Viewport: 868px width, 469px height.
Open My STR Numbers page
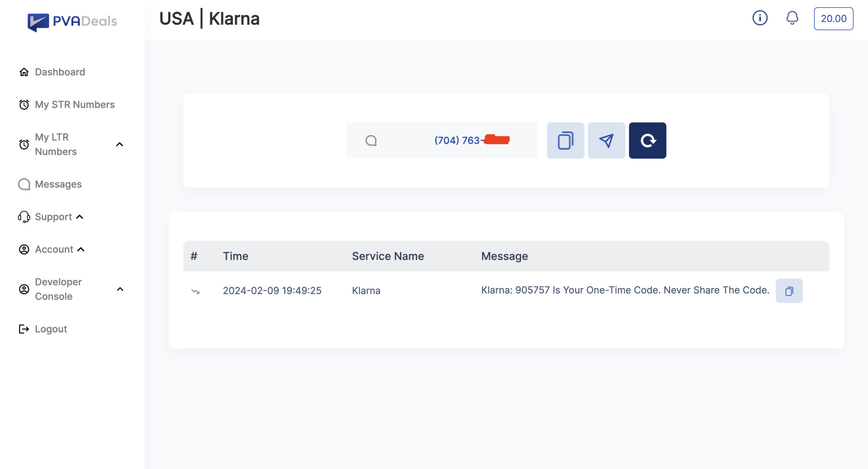click(x=75, y=105)
